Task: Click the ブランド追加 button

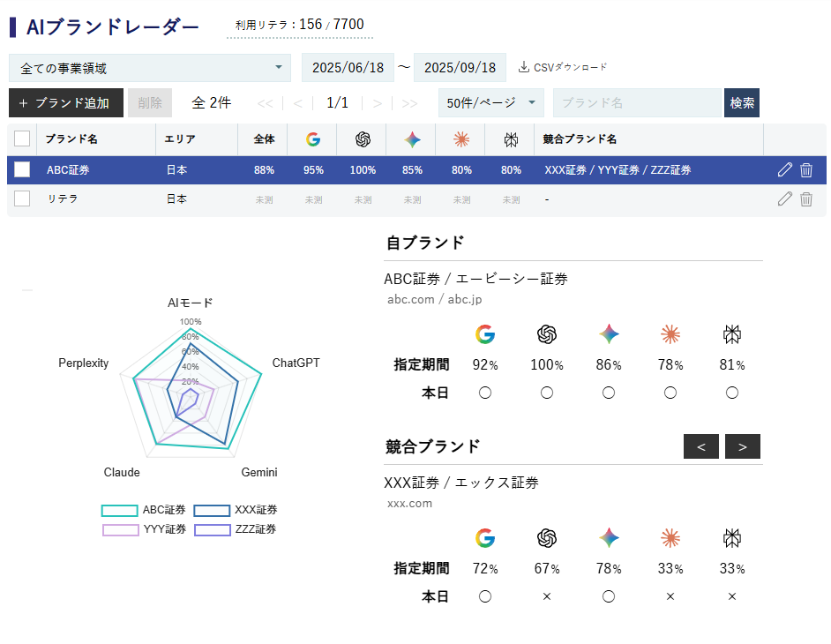Action: (66, 103)
